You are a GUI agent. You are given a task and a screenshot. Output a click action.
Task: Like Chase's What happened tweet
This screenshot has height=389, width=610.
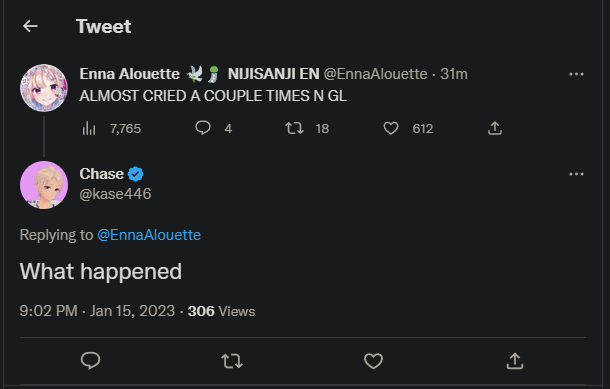coord(373,361)
